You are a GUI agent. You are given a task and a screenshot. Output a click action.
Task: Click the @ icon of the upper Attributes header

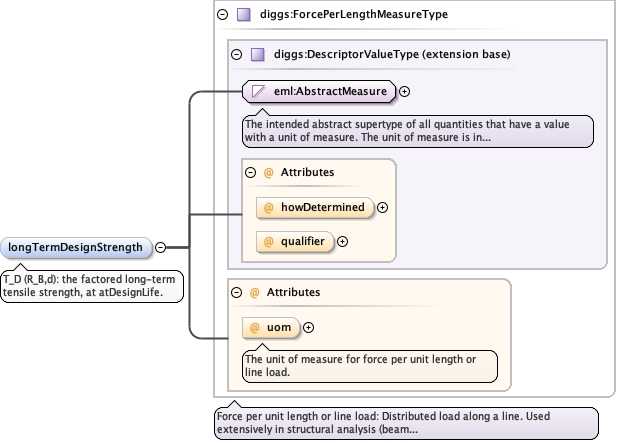pyautogui.click(x=268, y=172)
